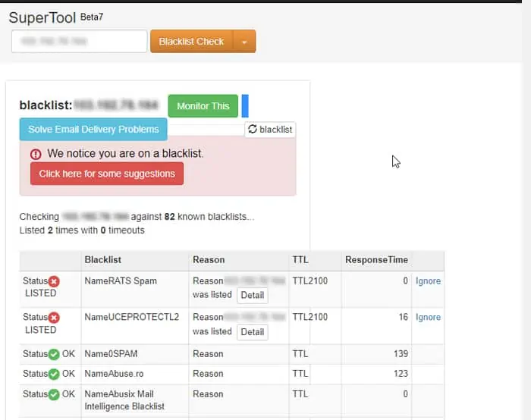This screenshot has width=531, height=420.
Task: Click the SuperTool heading
Action: click(x=42, y=17)
